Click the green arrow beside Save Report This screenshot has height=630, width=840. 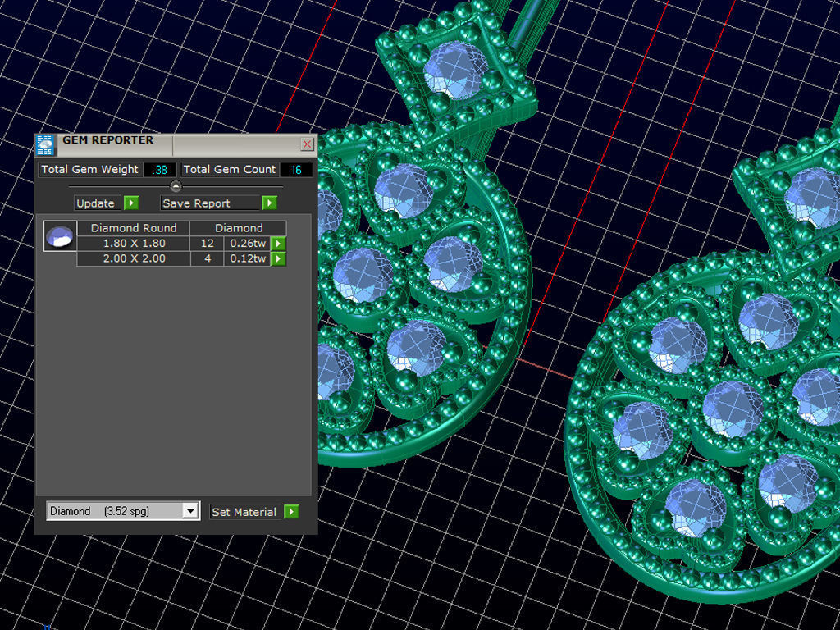coord(269,203)
